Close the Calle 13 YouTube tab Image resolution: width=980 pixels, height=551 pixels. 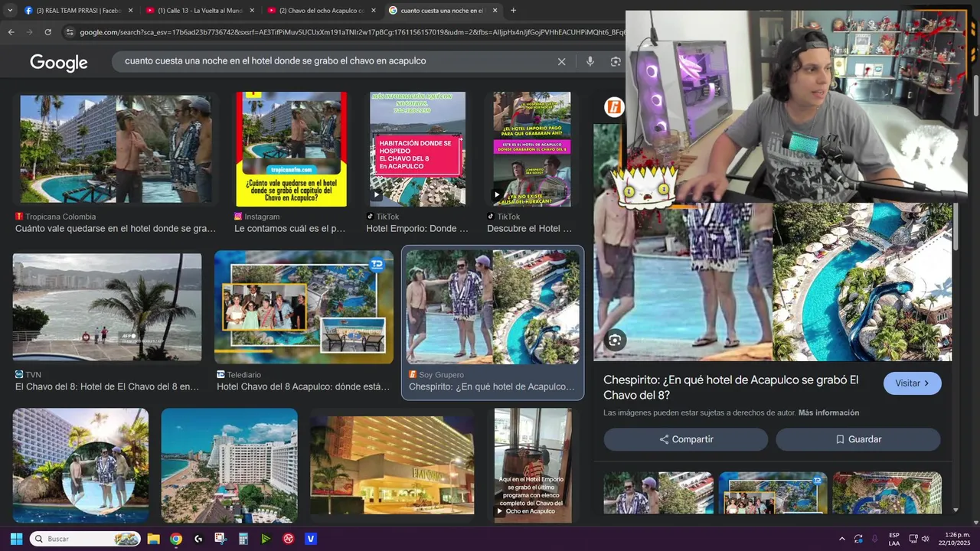click(251, 11)
